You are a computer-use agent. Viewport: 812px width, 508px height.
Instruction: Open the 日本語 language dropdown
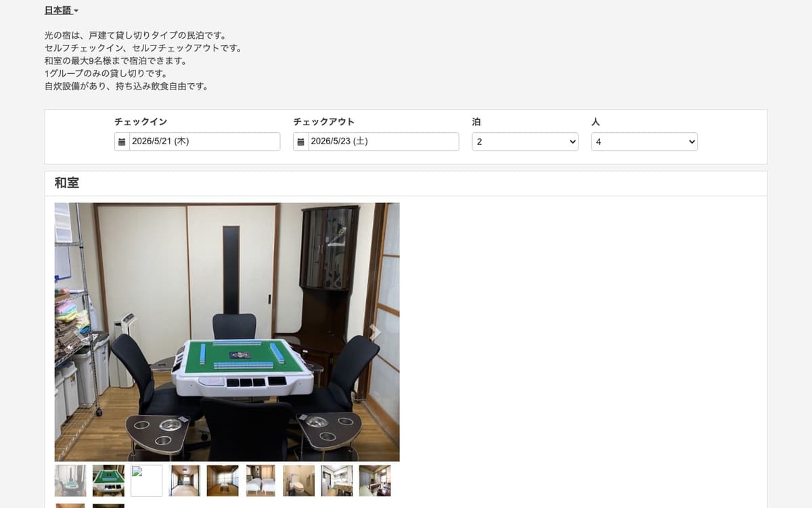tap(62, 11)
